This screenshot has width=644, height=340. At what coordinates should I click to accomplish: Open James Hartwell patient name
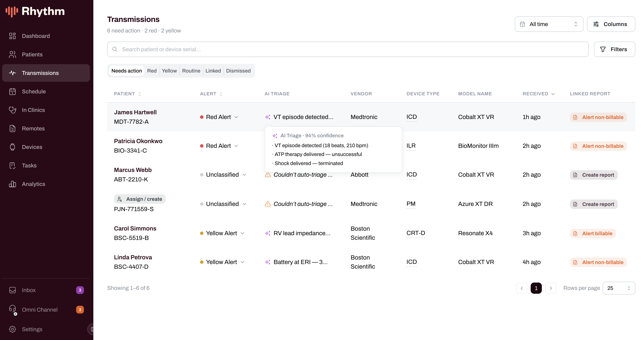click(x=135, y=112)
